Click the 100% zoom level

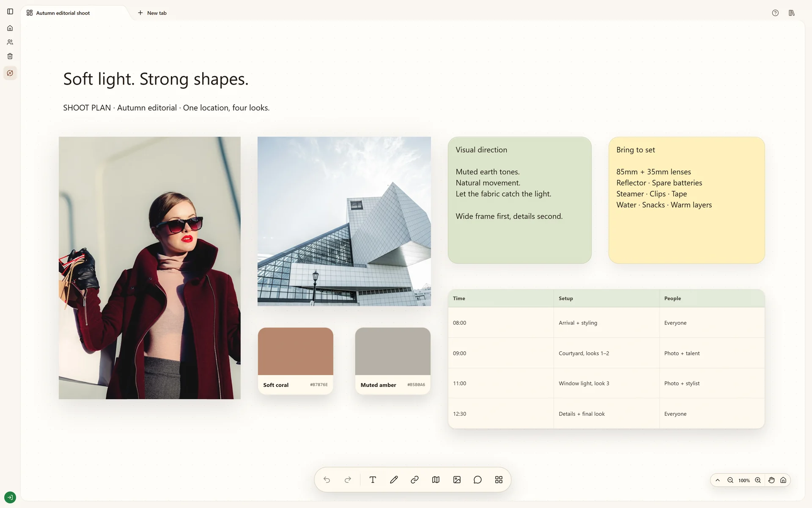tap(744, 480)
